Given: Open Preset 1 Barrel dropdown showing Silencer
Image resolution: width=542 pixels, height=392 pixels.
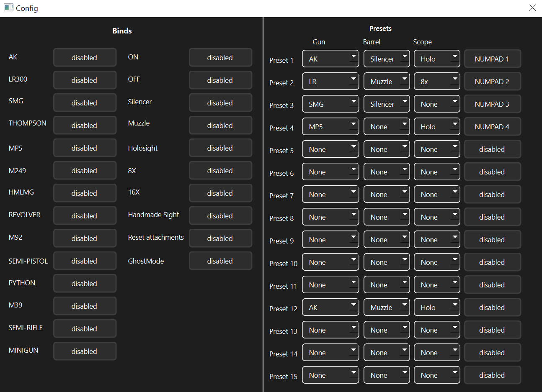Looking at the screenshot, I should tap(387, 59).
